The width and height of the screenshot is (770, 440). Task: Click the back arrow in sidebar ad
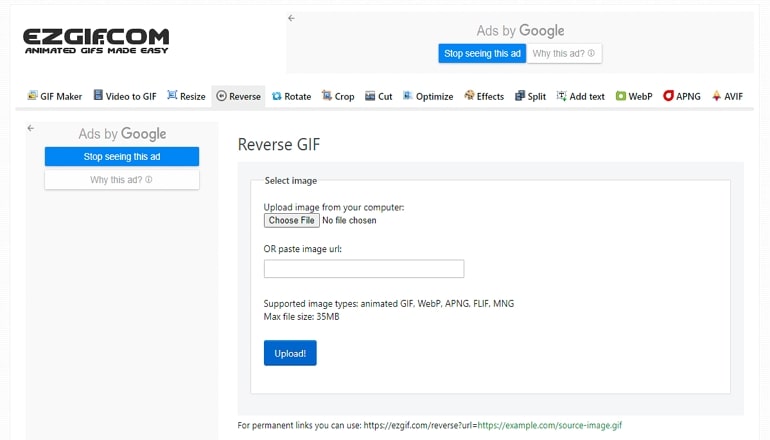[x=31, y=128]
